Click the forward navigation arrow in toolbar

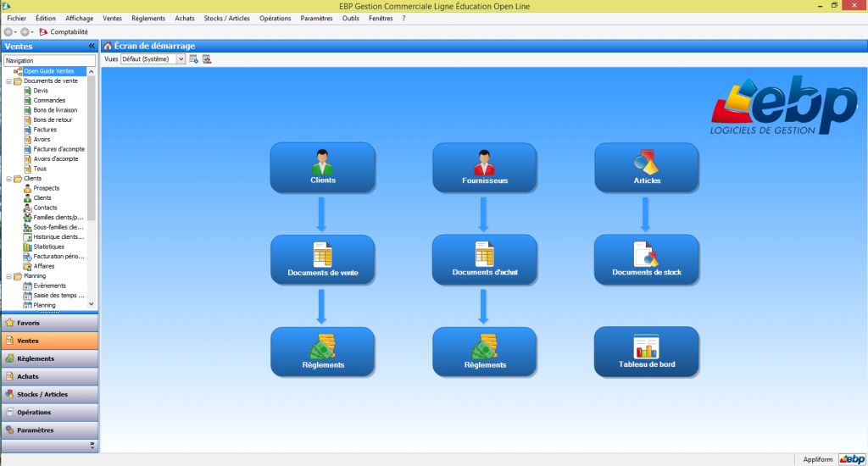click(x=25, y=32)
